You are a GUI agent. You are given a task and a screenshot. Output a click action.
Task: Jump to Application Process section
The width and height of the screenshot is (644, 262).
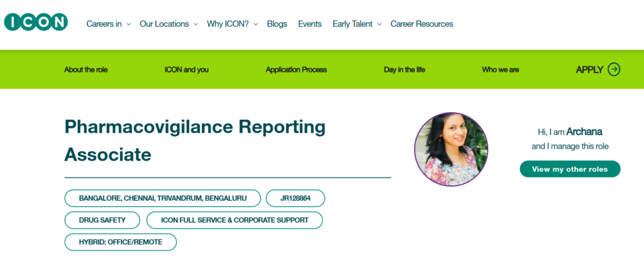point(296,69)
